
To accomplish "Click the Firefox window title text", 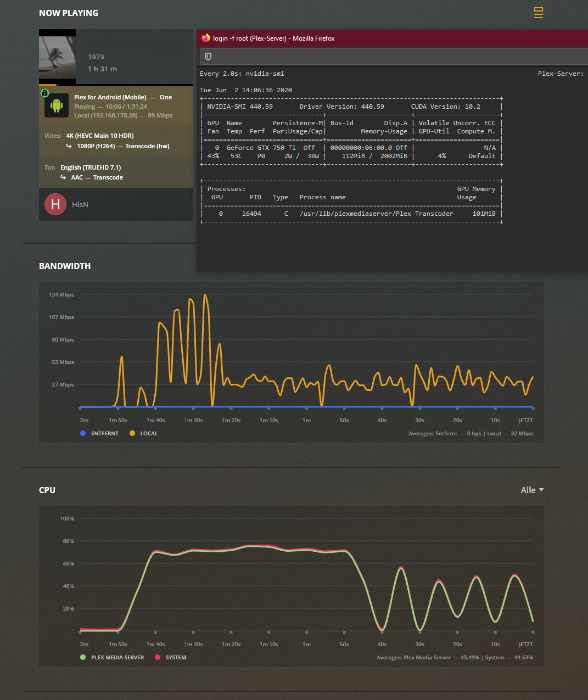I will pyautogui.click(x=274, y=38).
